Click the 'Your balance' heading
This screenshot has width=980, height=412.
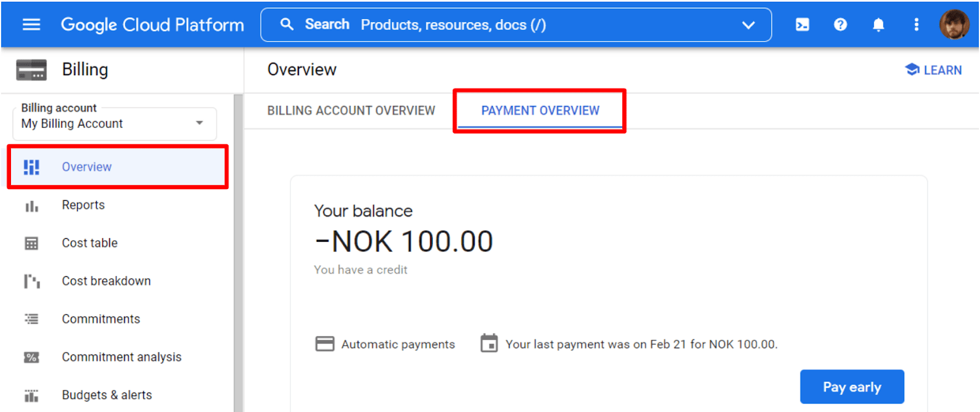click(x=363, y=211)
